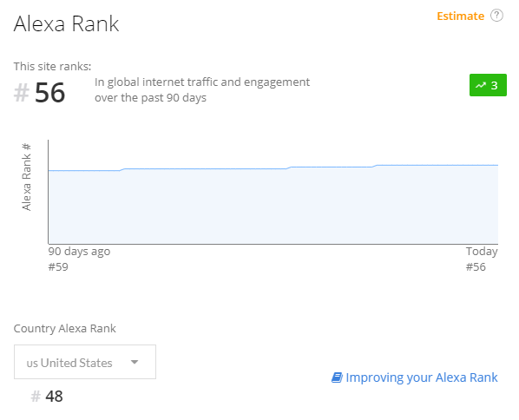Click the 90 days ago #59 label
This screenshot has height=420, width=519.
point(79,259)
